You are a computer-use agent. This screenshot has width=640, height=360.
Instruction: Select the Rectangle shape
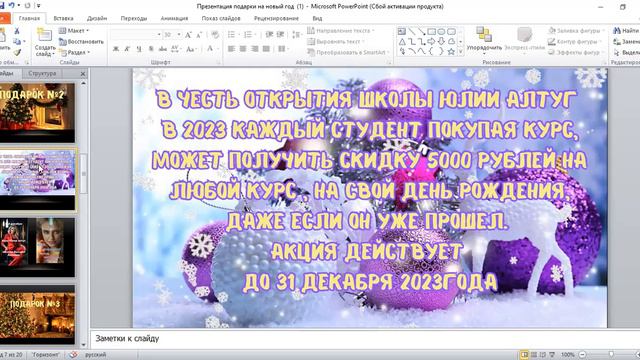point(431,31)
